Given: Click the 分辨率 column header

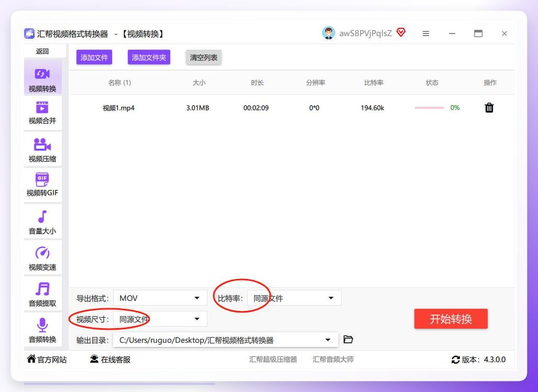Looking at the screenshot, I should (x=316, y=83).
